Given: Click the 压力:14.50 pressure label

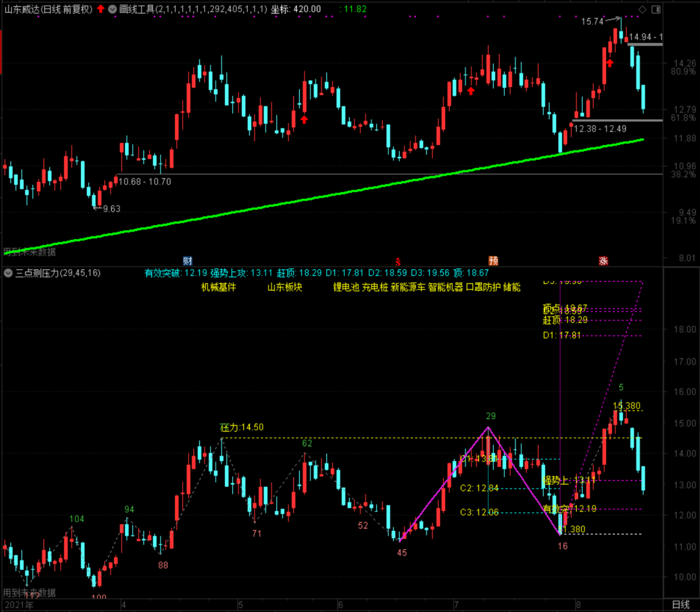Looking at the screenshot, I should (242, 428).
